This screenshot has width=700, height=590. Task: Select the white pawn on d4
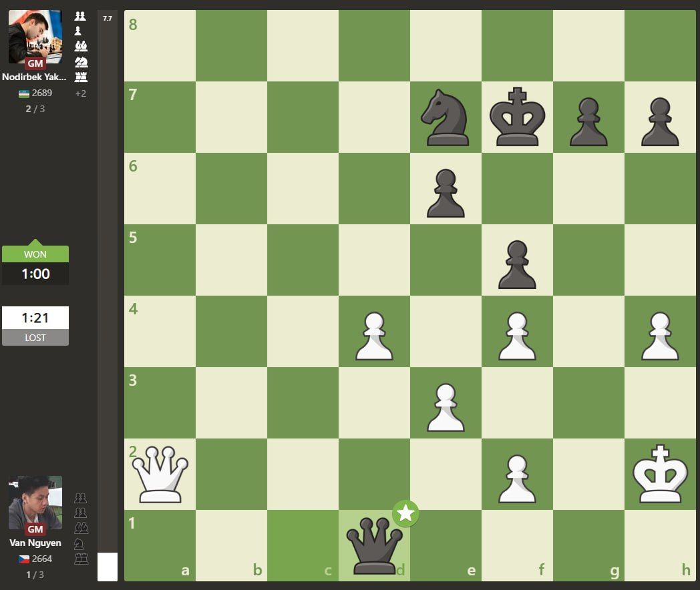374,336
